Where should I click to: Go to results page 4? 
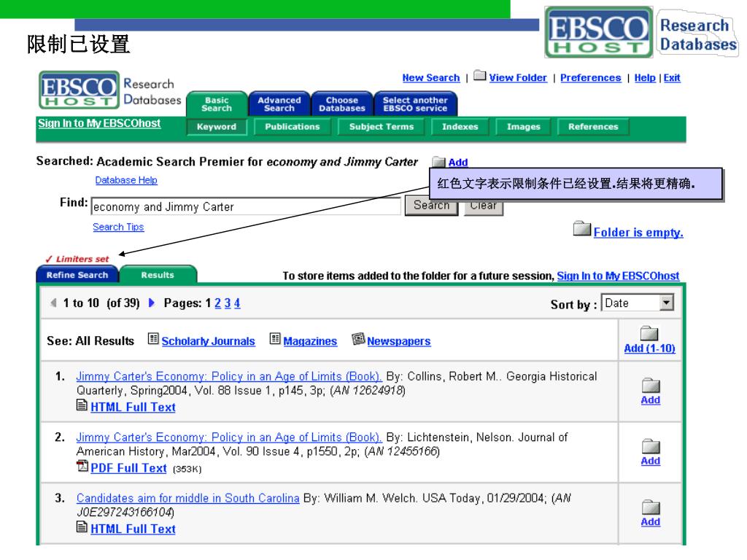coord(237,303)
